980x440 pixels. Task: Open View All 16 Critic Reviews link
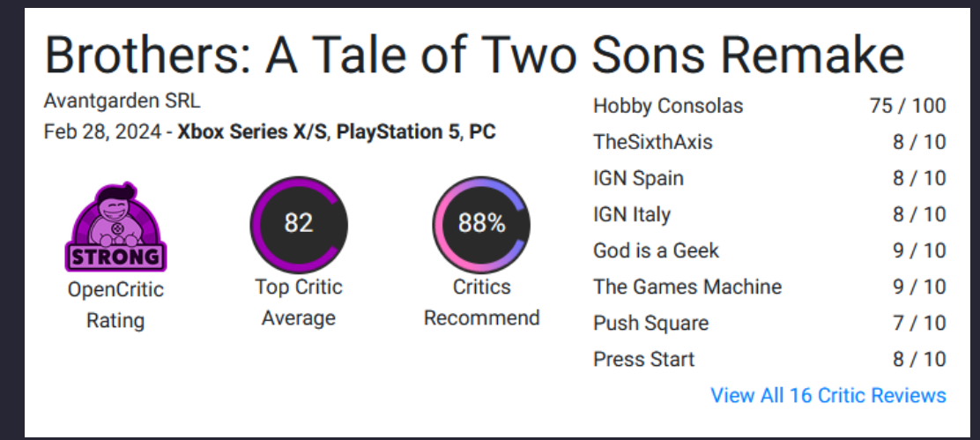pyautogui.click(x=828, y=395)
